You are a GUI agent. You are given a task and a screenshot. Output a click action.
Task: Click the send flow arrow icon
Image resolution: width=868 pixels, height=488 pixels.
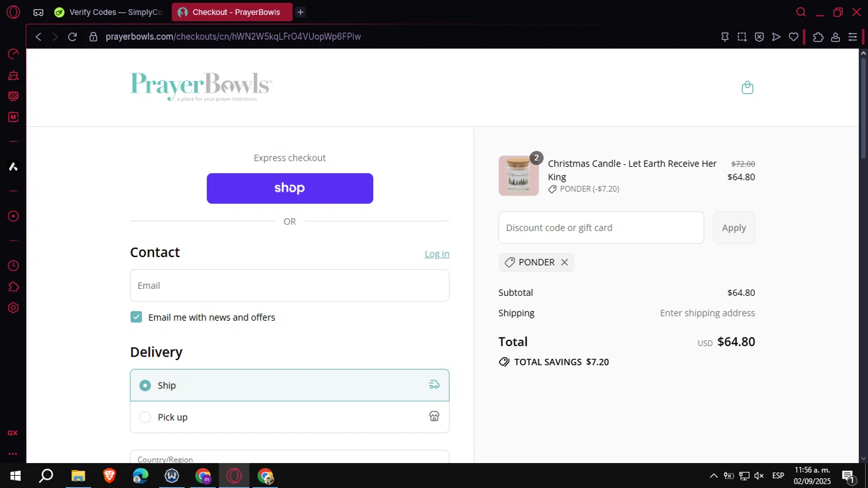click(777, 36)
